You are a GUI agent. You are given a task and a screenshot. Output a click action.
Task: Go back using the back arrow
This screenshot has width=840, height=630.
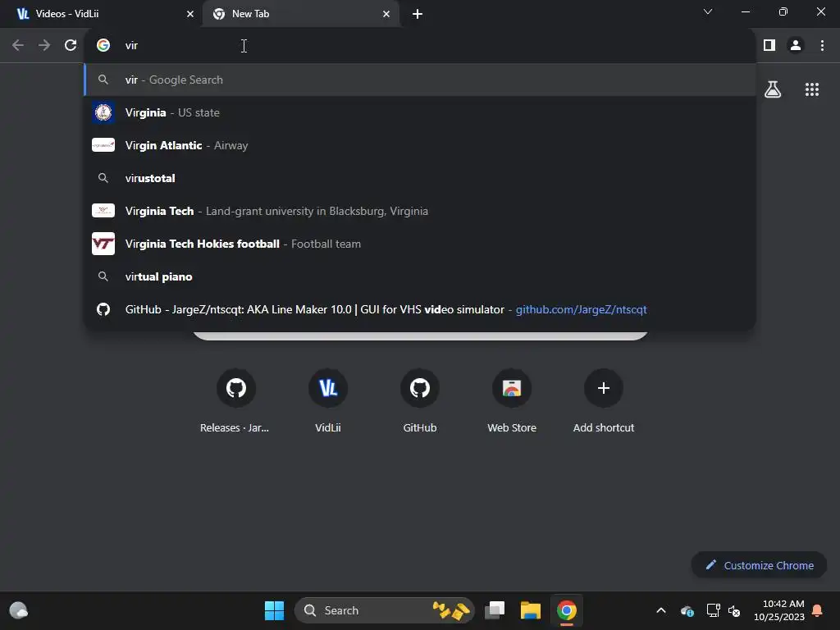(18, 46)
